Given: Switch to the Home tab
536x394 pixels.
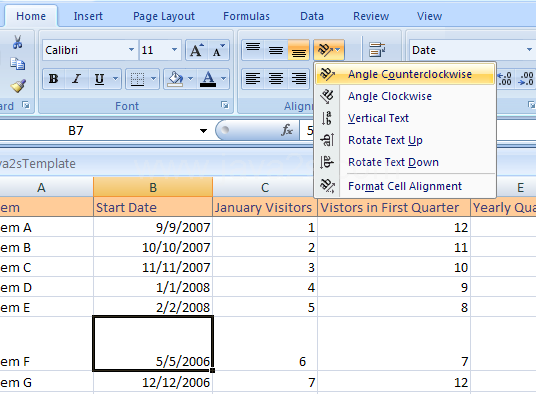Looking at the screenshot, I should point(31,16).
